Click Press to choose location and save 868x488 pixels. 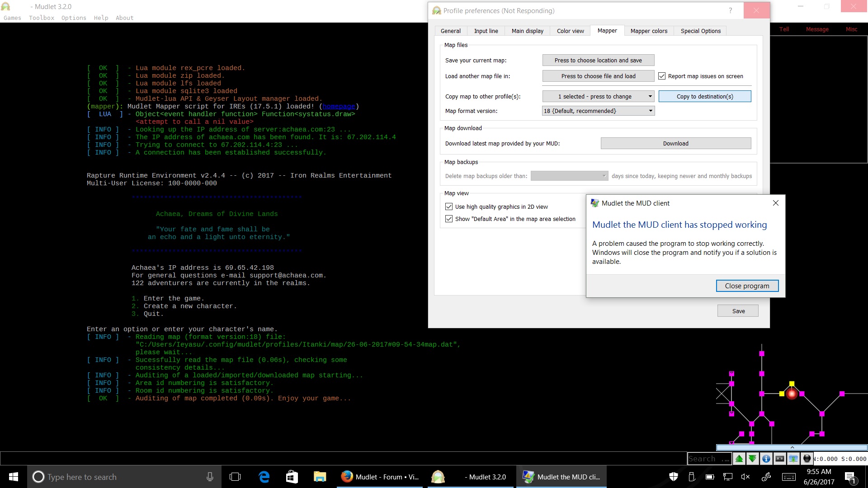598,60
